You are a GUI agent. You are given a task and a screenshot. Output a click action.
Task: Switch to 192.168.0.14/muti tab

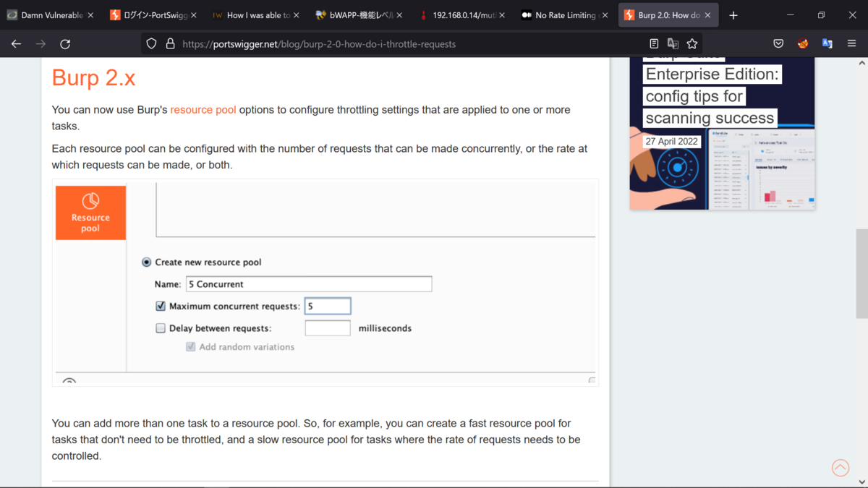point(463,15)
